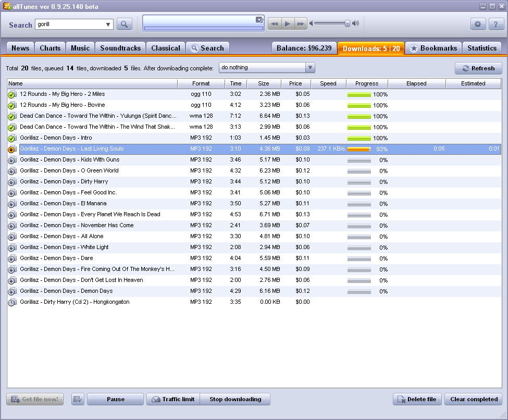Viewport: 508px width, 420px height.
Task: Select 'Gorillaz - Demon Days - All Alone'
Action: pos(254,236)
